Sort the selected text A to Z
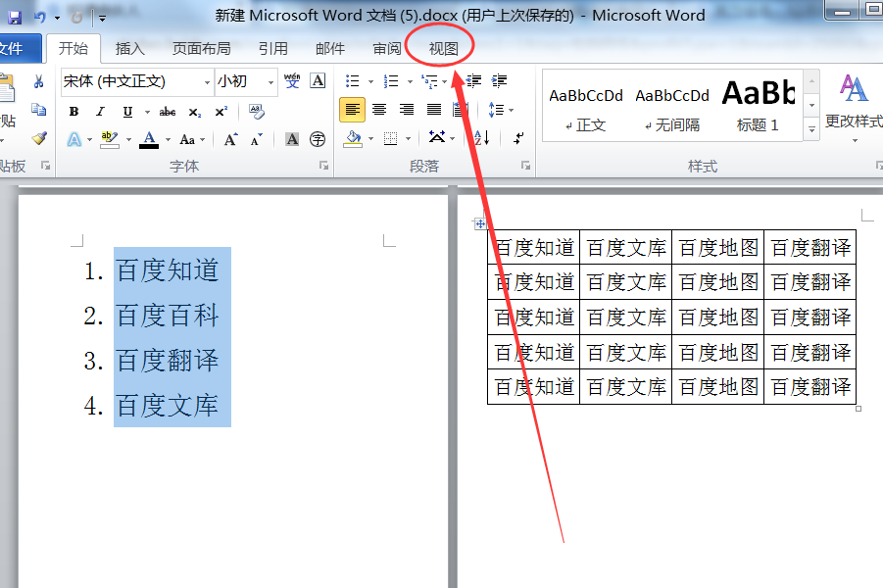883x588 pixels. (482, 138)
